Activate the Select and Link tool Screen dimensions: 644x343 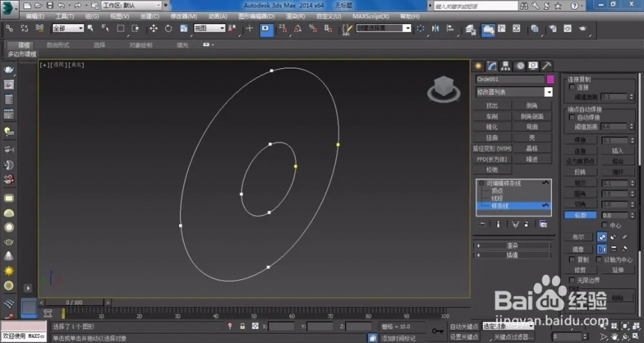coord(9,28)
